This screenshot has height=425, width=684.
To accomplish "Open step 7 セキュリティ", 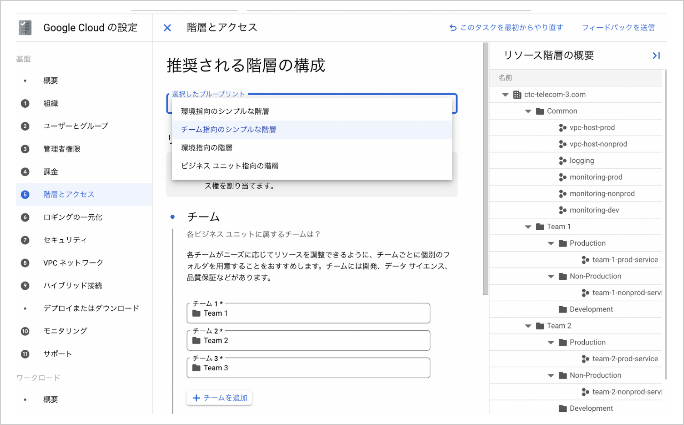I will (x=84, y=240).
